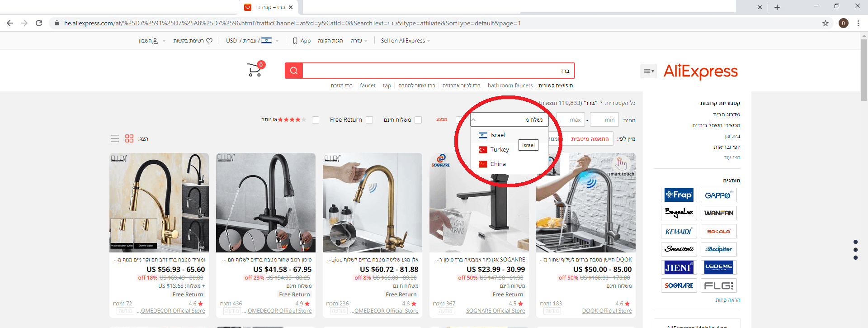868x328 pixels.
Task: Open the shopping cart icon
Action: (x=256, y=69)
